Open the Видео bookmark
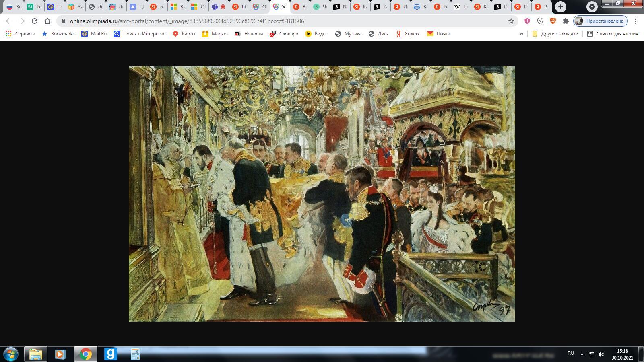Image resolution: width=644 pixels, height=362 pixels. (317, 34)
